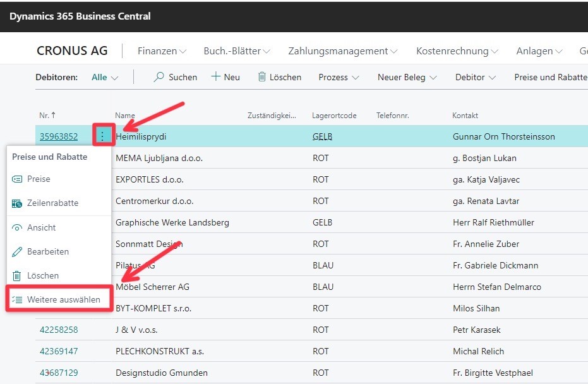Image resolution: width=588 pixels, height=384 pixels.
Task: Expand the Prozess action dropdown
Action: [x=339, y=77]
